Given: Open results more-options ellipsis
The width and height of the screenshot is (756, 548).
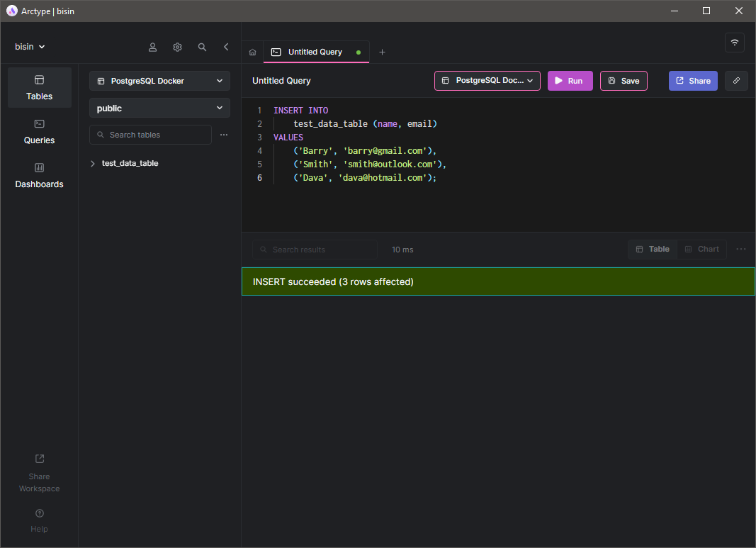Looking at the screenshot, I should pyautogui.click(x=741, y=249).
